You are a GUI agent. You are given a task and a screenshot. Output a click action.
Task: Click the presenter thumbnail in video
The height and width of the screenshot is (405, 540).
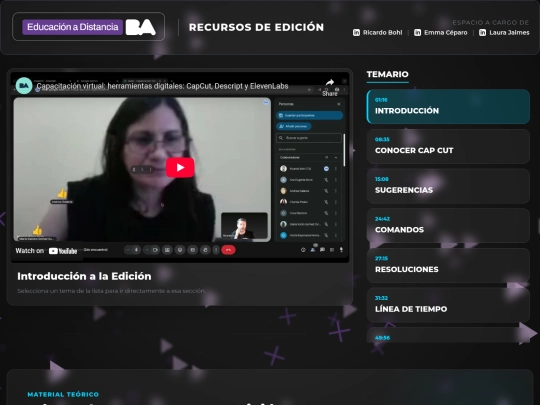(x=244, y=226)
